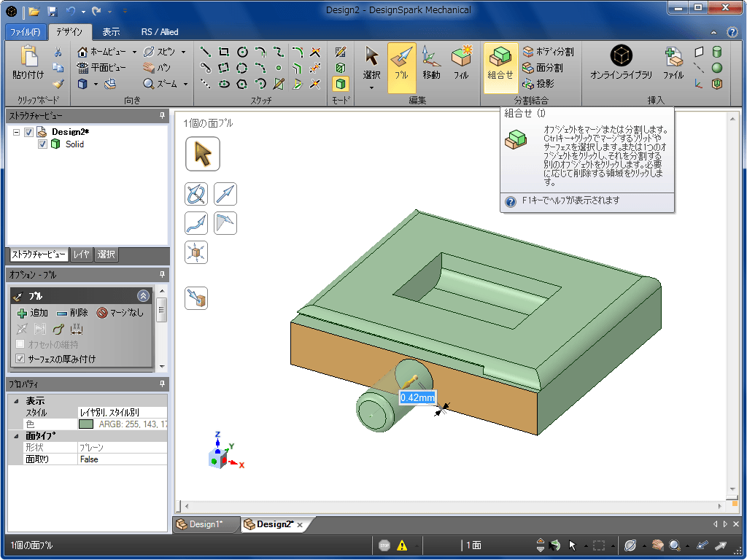The height and width of the screenshot is (560, 747).
Task: Open the 選択 tool dropdown arrow
Action: [x=371, y=87]
